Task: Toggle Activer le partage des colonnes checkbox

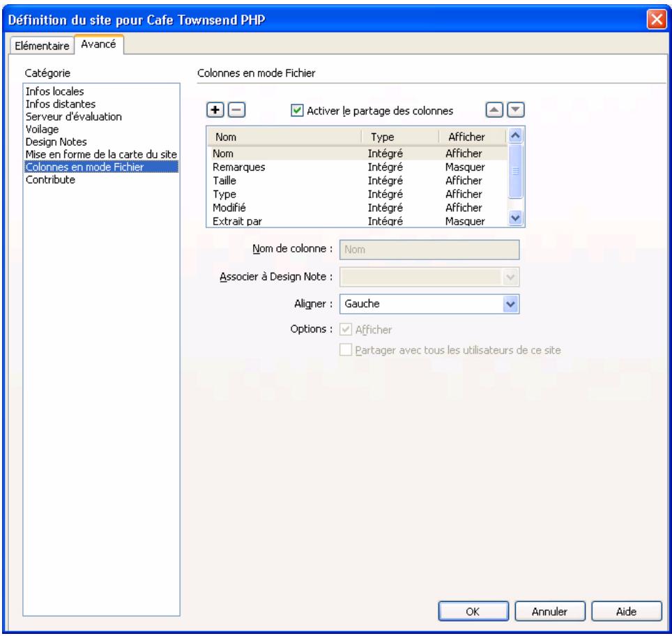Action: pyautogui.click(x=296, y=111)
